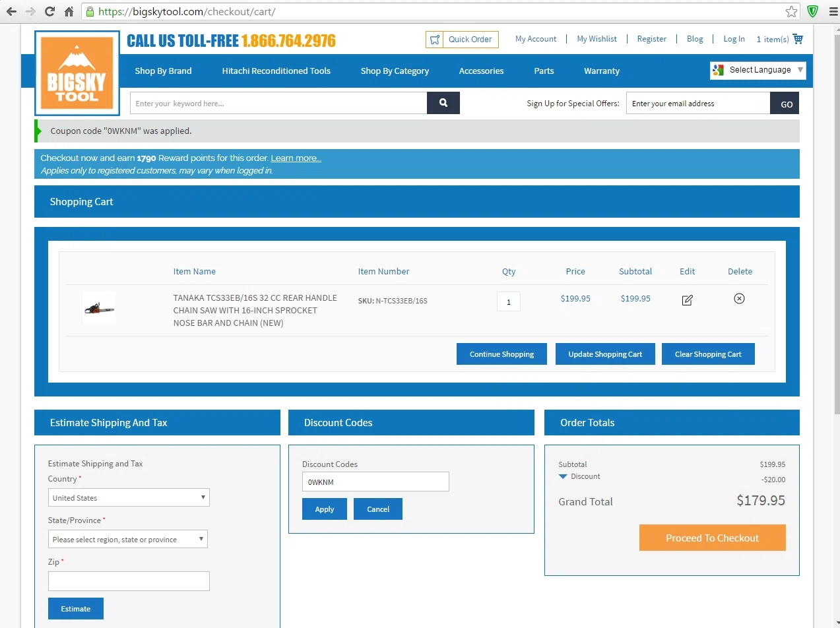Open the Warranty menu item
Screen dimensions: 840x628
click(602, 71)
